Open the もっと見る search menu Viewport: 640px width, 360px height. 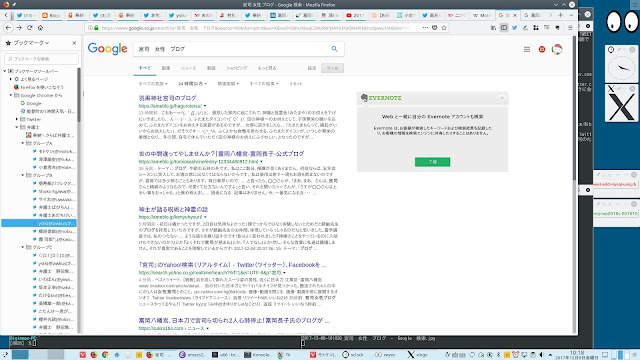coord(267,68)
